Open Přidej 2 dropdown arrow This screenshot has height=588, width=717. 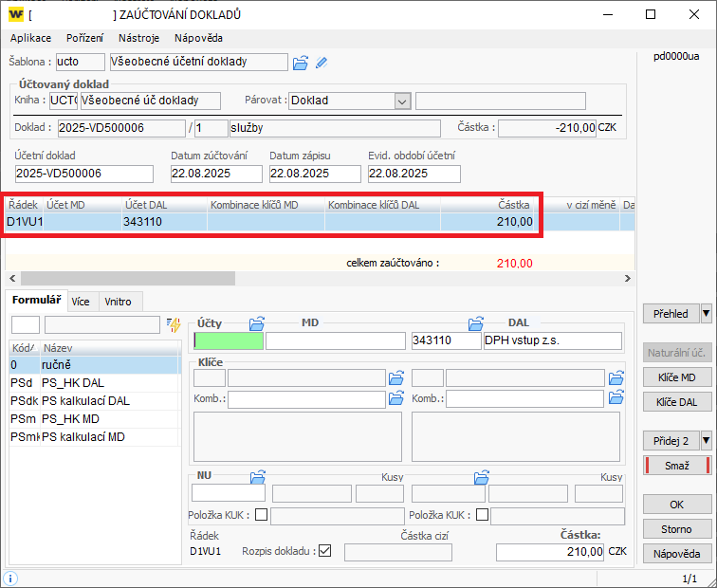(706, 441)
